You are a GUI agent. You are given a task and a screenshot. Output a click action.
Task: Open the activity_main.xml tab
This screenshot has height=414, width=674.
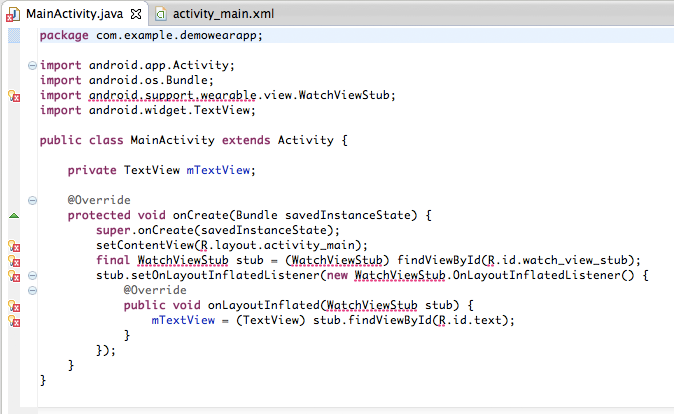click(x=223, y=14)
